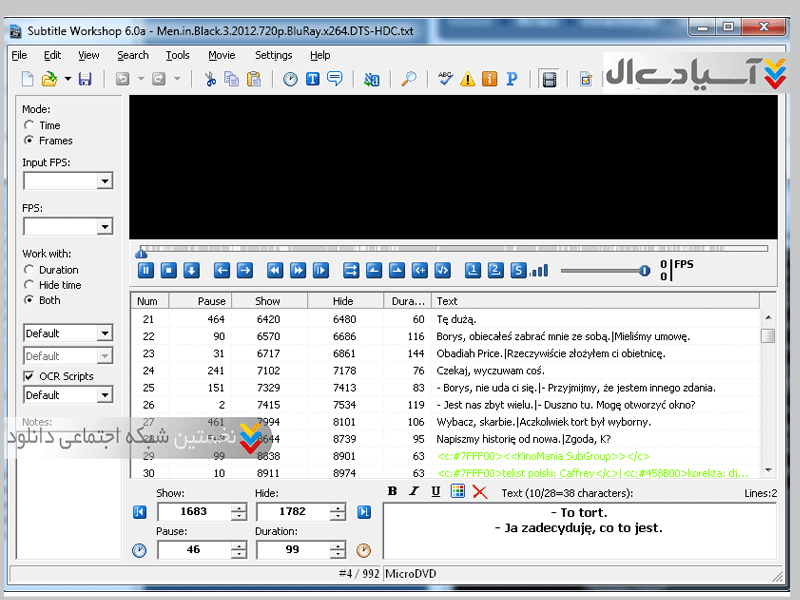Image resolution: width=800 pixels, height=600 pixels.
Task: Open the Tools menu
Action: pos(177,55)
